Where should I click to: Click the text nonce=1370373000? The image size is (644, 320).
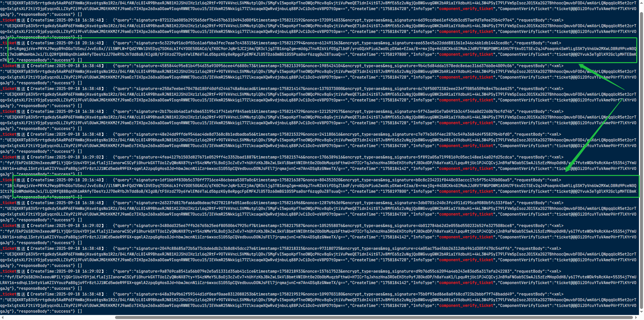coord(325,89)
